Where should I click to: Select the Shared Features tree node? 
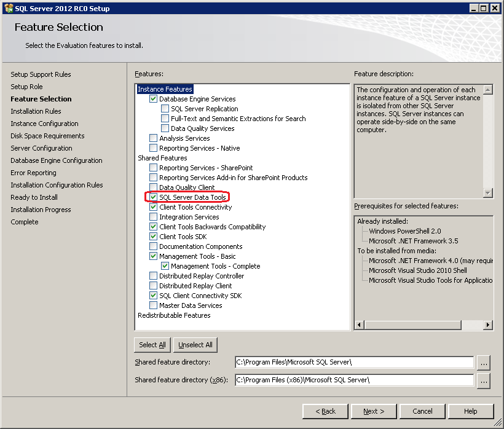162,158
